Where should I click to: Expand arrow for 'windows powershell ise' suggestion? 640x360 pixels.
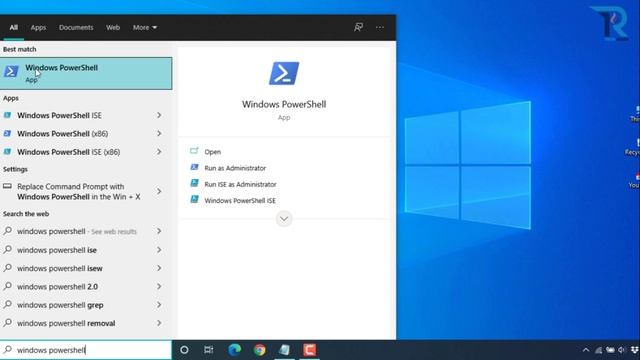[x=159, y=249]
